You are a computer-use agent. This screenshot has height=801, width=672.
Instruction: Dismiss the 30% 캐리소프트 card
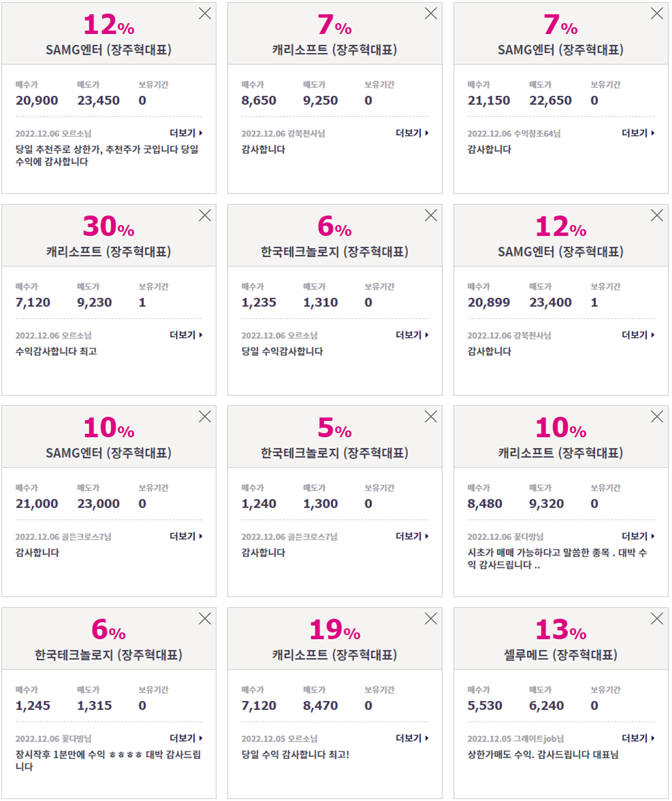click(205, 215)
